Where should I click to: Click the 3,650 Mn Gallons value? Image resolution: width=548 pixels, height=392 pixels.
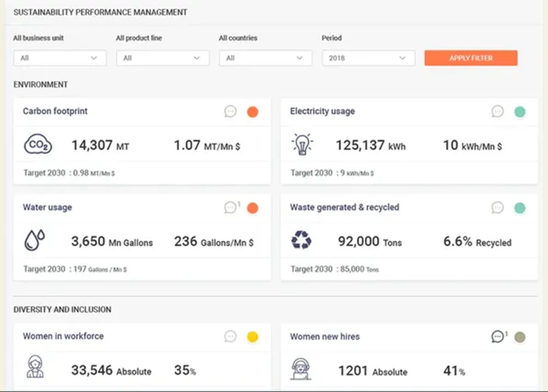[x=112, y=241]
